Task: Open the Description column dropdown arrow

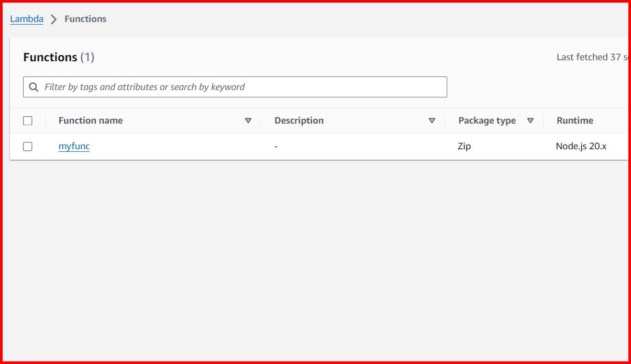Action: (432, 120)
